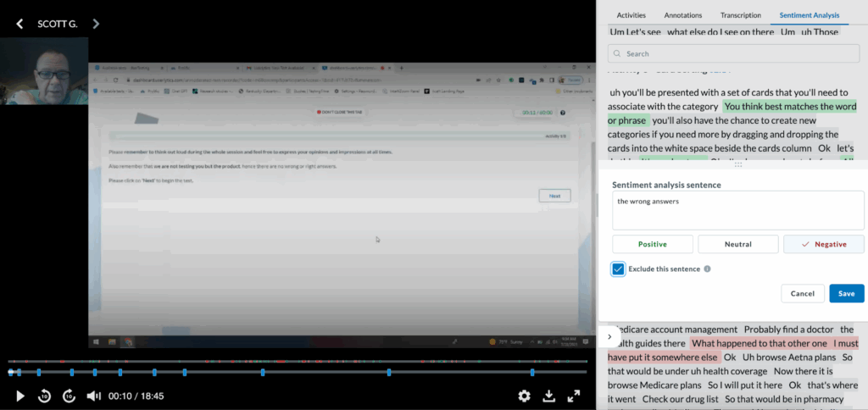Go to previous participant

(x=19, y=24)
